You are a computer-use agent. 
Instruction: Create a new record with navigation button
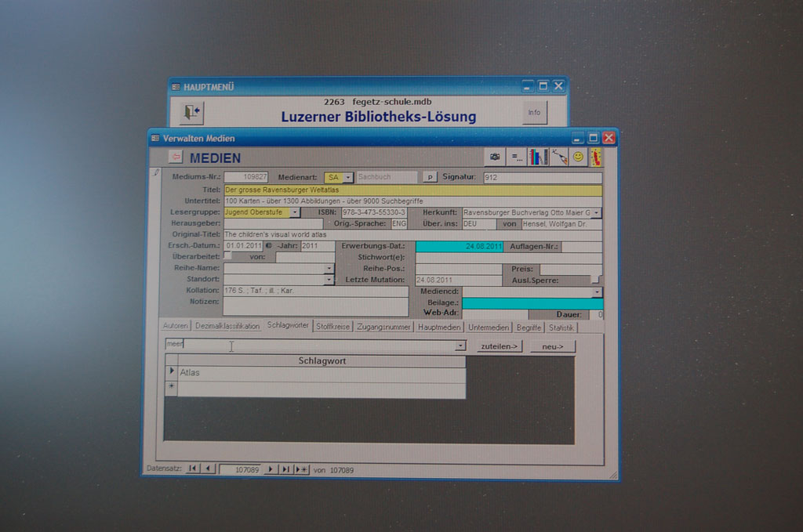pos(301,469)
